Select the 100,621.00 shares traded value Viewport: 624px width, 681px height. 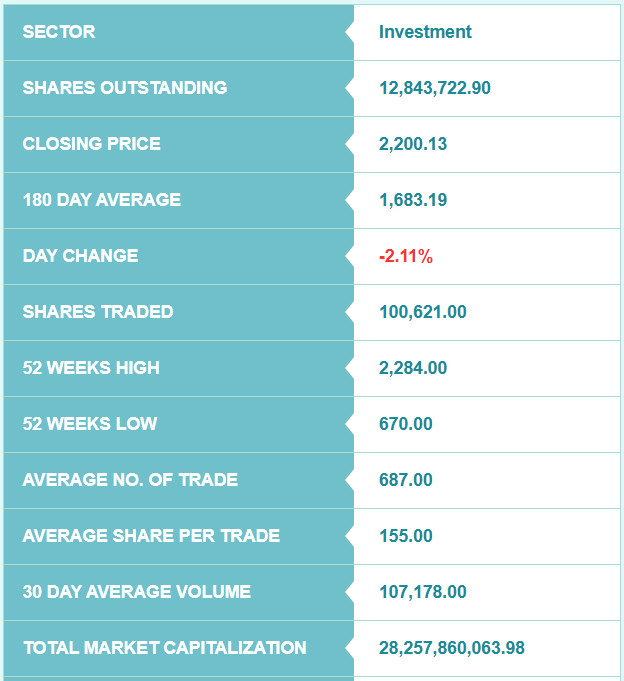423,312
